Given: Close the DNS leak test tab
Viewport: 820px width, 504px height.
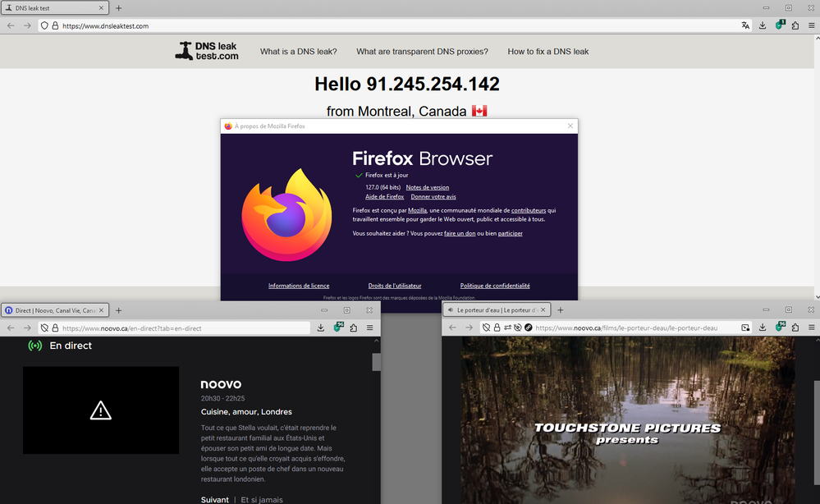Looking at the screenshot, I should click(x=101, y=8).
